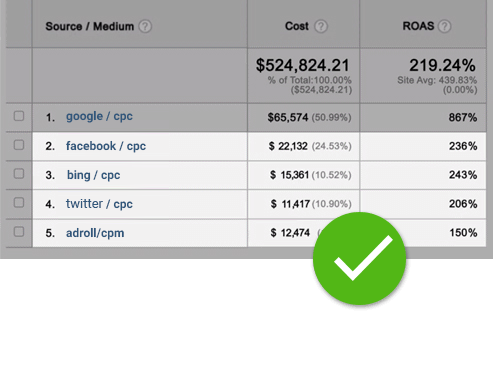Check the box for bing / cpc
This screenshot has width=500, height=390.
coord(19,174)
